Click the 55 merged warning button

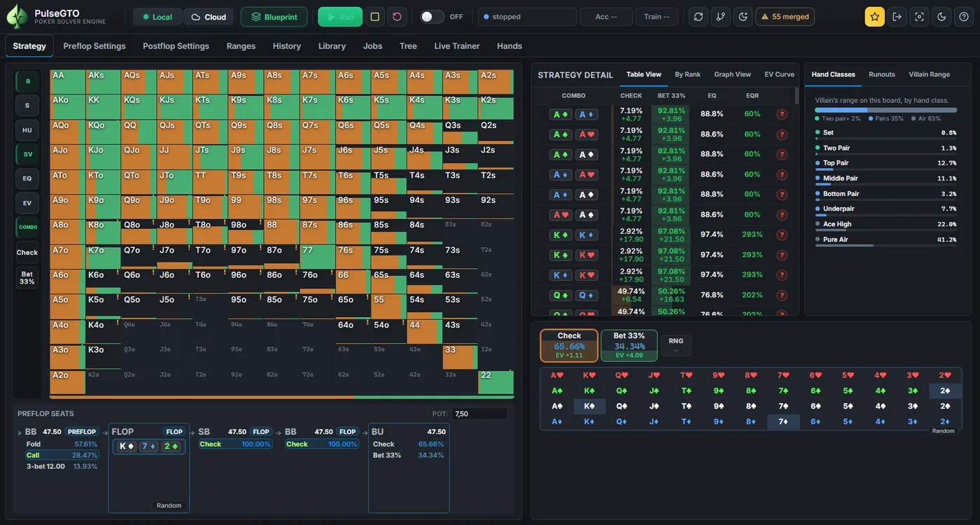tap(785, 17)
